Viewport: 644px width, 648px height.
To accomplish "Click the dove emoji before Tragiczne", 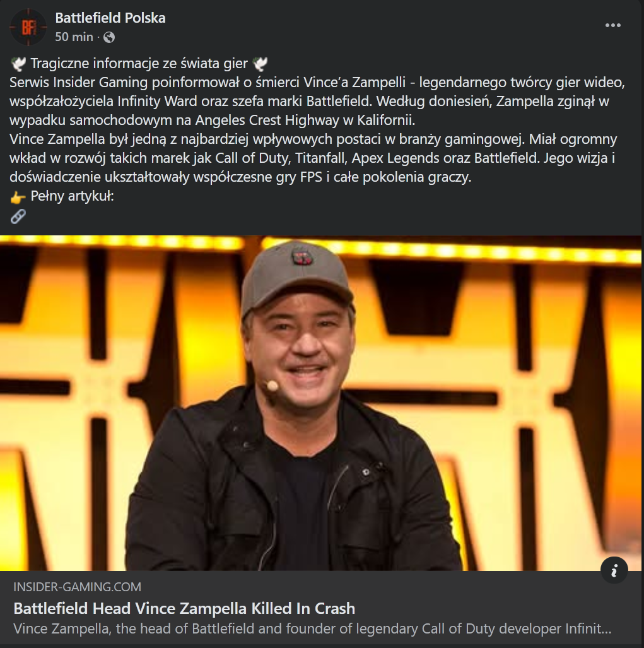I will [18, 64].
